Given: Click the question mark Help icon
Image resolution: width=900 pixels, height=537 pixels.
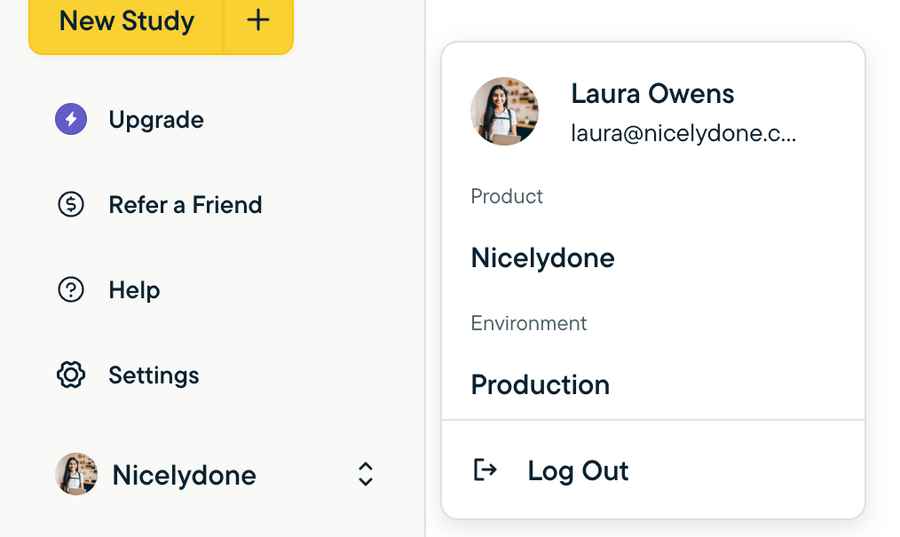Looking at the screenshot, I should 71,290.
